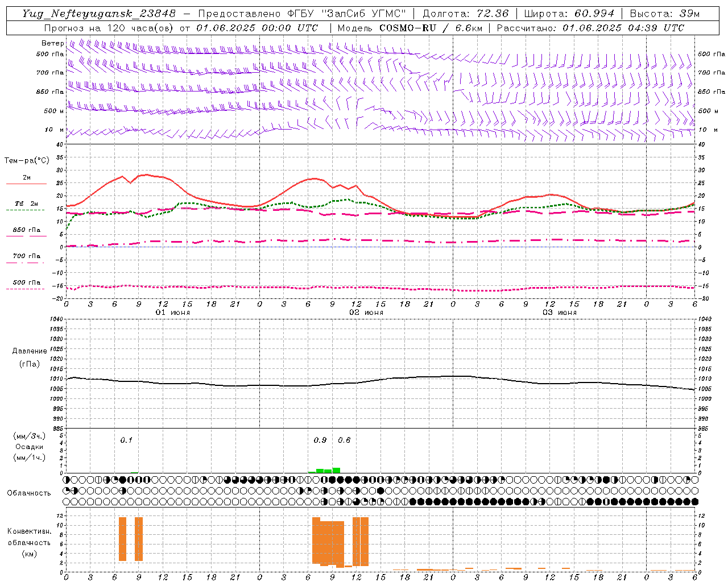Click the (км) unit label of convective panel

[x=29, y=554]
